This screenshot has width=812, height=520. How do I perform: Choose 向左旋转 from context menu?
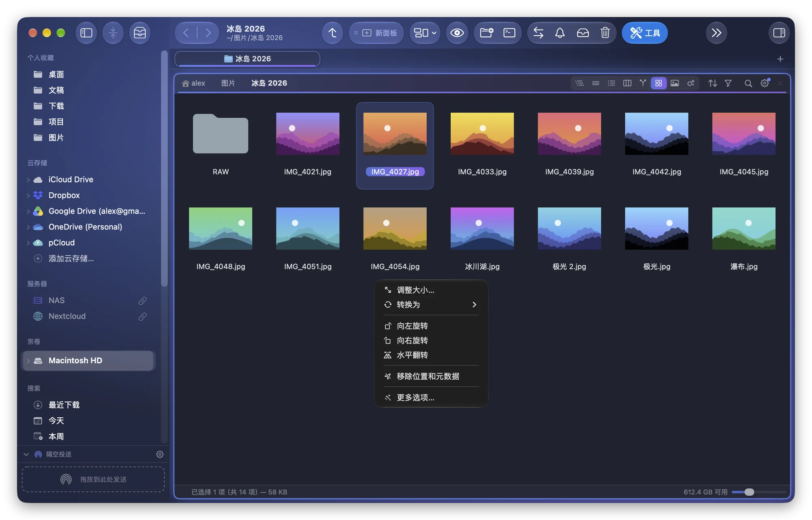coord(431,326)
